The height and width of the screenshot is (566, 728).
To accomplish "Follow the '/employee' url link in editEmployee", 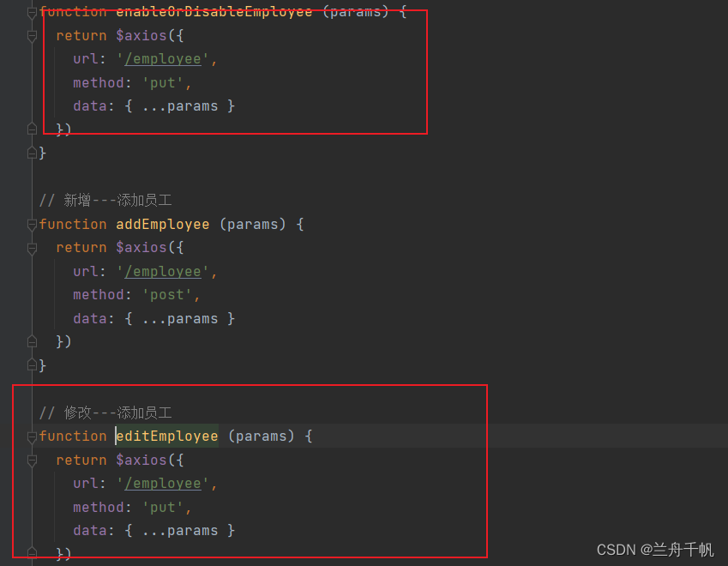I will [x=162, y=484].
